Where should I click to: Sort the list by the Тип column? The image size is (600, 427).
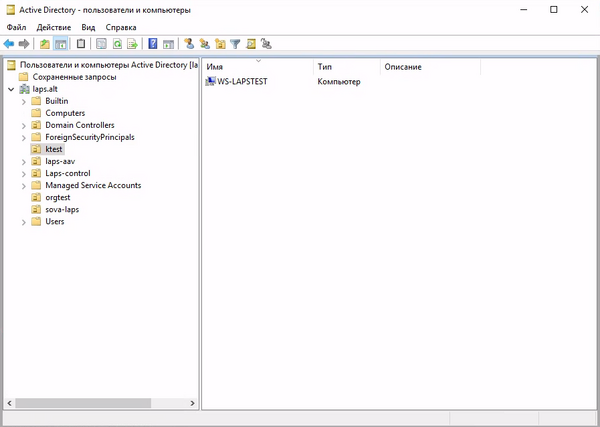point(347,67)
